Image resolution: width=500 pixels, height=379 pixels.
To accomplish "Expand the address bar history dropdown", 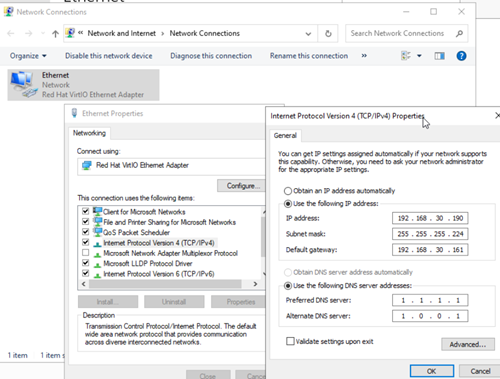I will point(308,34).
